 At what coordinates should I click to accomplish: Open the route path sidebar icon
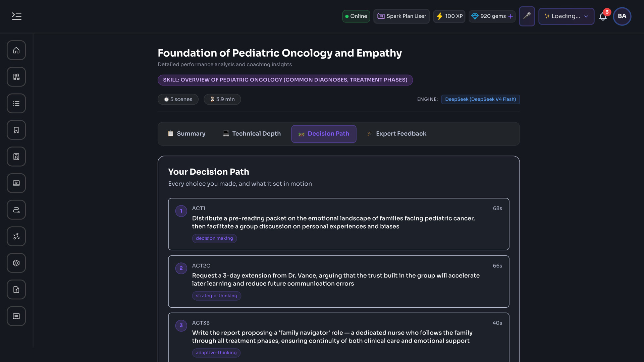tap(16, 210)
